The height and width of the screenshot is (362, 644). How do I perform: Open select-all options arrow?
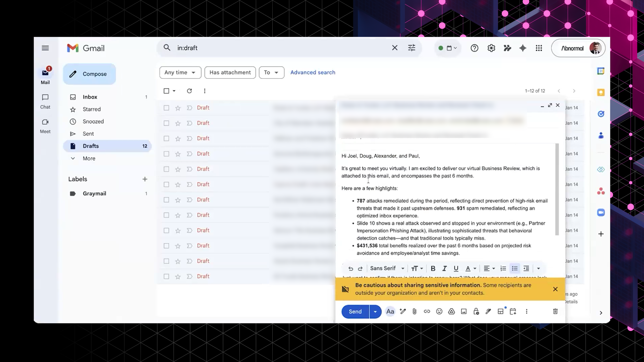point(174,91)
